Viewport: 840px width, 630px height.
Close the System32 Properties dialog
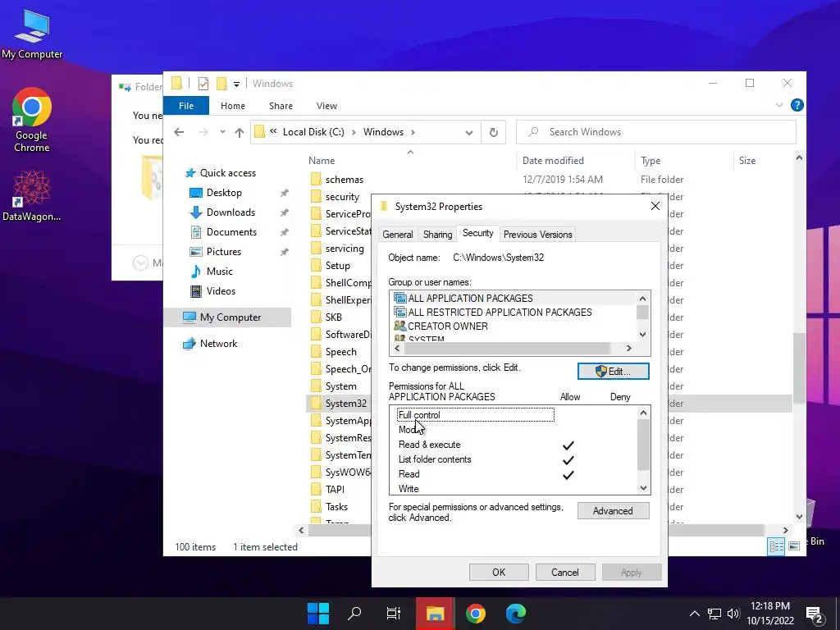(x=655, y=206)
